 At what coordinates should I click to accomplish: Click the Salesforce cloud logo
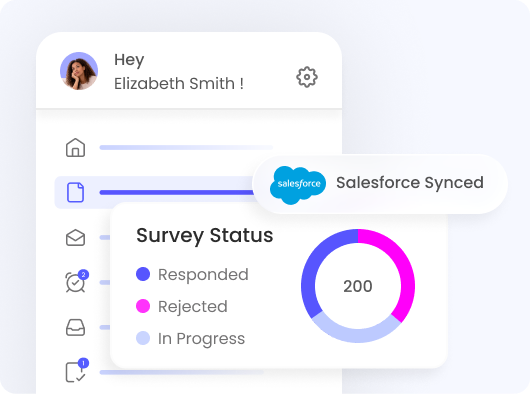point(298,185)
